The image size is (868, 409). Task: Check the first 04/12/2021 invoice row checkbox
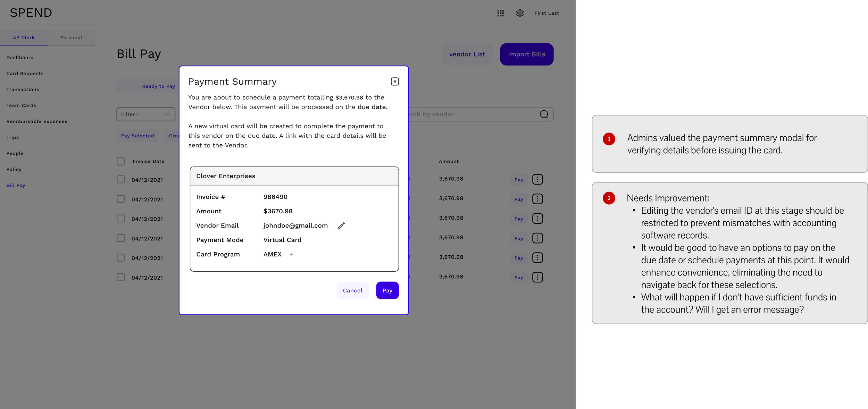121,180
